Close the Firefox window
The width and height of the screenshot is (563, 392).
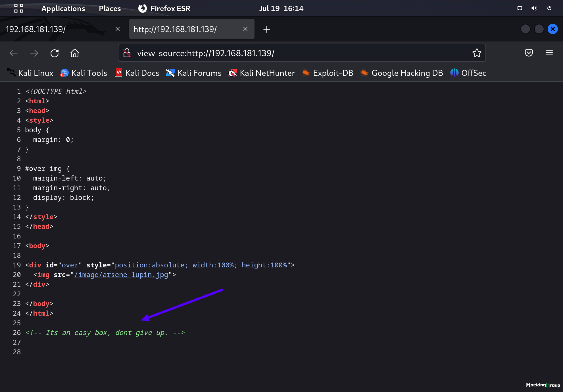tap(553, 29)
